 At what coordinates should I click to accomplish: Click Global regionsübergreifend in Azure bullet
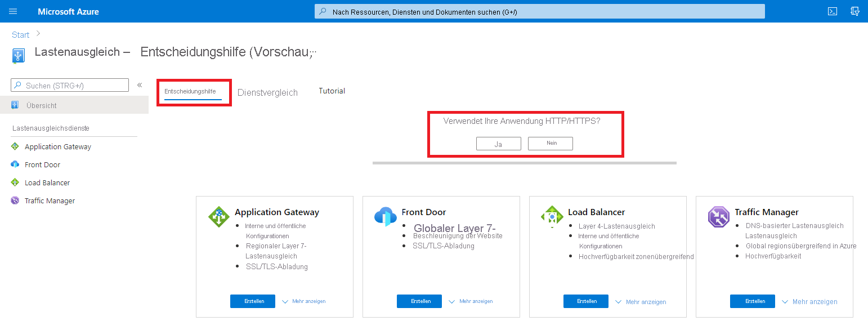[x=801, y=246]
